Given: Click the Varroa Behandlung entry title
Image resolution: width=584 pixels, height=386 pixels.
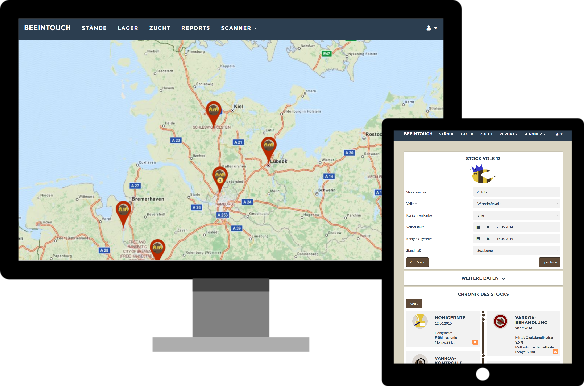Looking at the screenshot, I should pyautogui.click(x=531, y=320).
